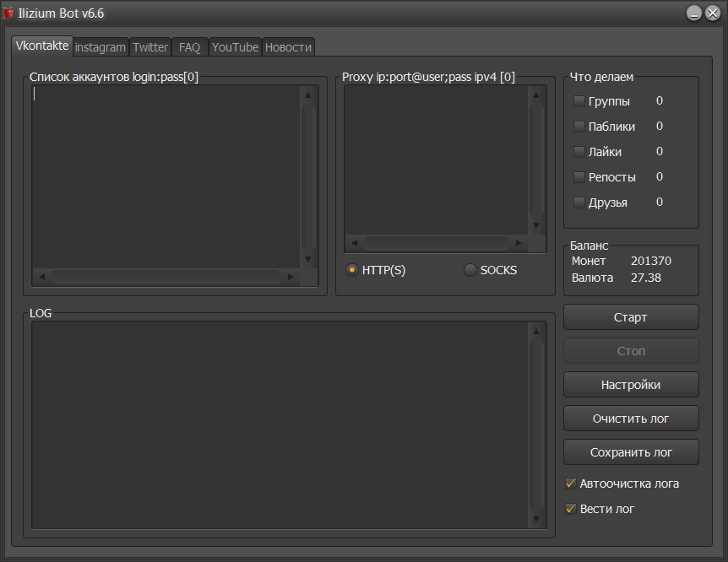Open Настройки settings
Screen dimensions: 728x562
click(631, 385)
